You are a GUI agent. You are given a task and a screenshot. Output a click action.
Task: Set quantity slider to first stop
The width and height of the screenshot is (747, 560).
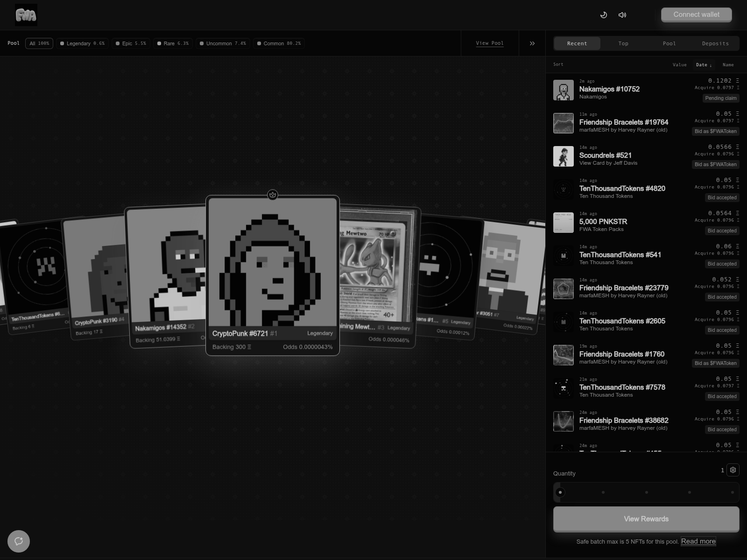coord(560,492)
